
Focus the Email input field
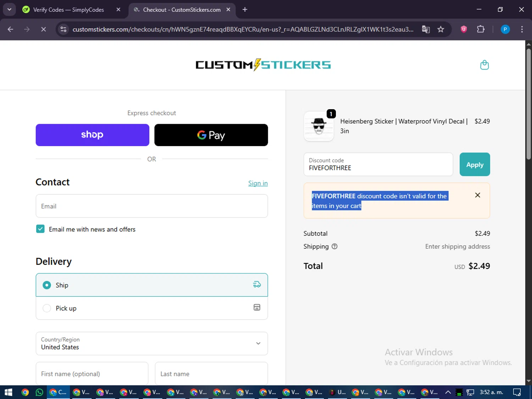click(152, 206)
